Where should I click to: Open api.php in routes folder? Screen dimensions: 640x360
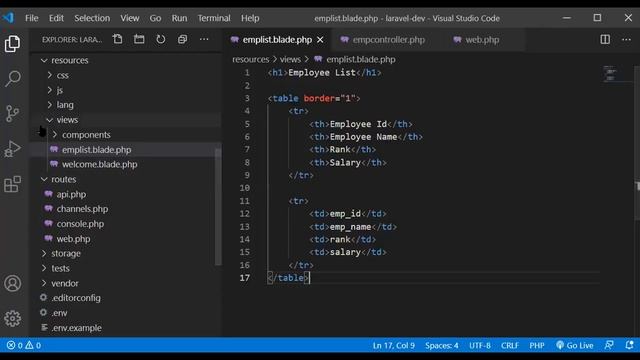pos(71,194)
